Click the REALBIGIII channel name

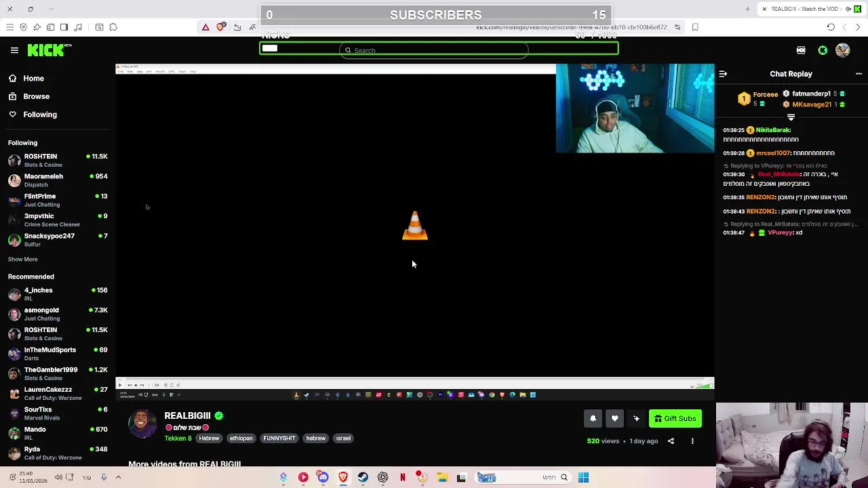click(187, 415)
